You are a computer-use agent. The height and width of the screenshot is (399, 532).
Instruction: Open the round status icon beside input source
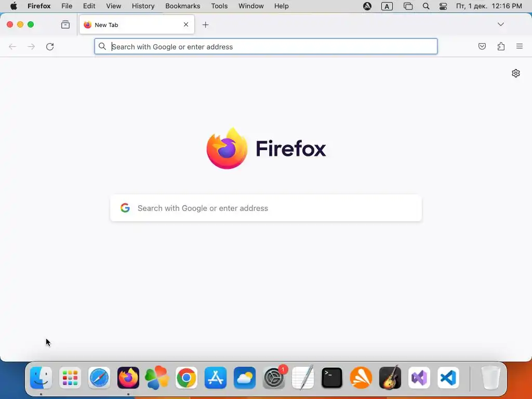(x=367, y=6)
